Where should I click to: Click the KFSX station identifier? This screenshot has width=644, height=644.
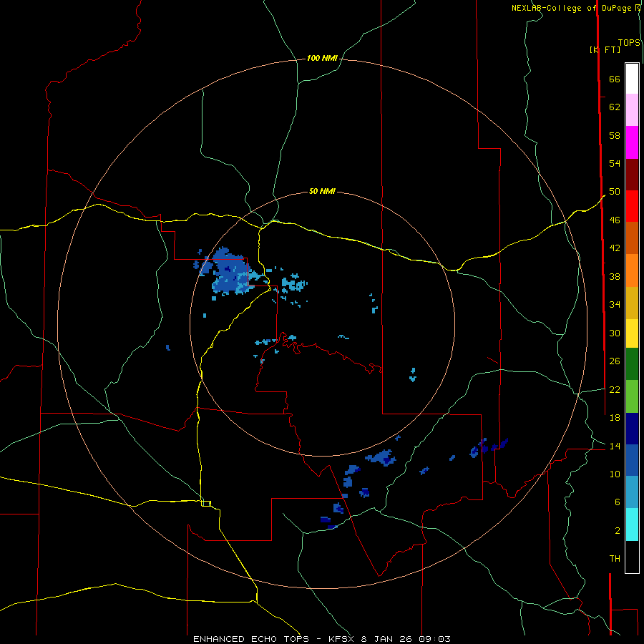(x=341, y=639)
